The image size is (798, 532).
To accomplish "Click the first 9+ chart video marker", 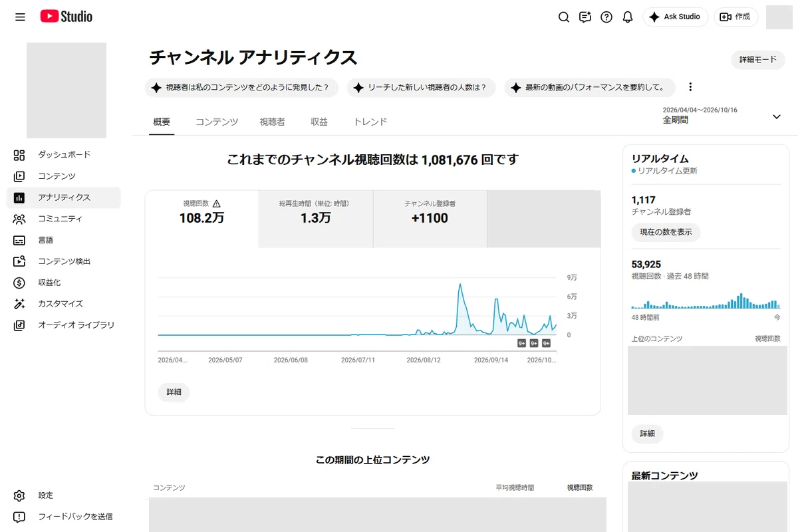I will [x=522, y=343].
